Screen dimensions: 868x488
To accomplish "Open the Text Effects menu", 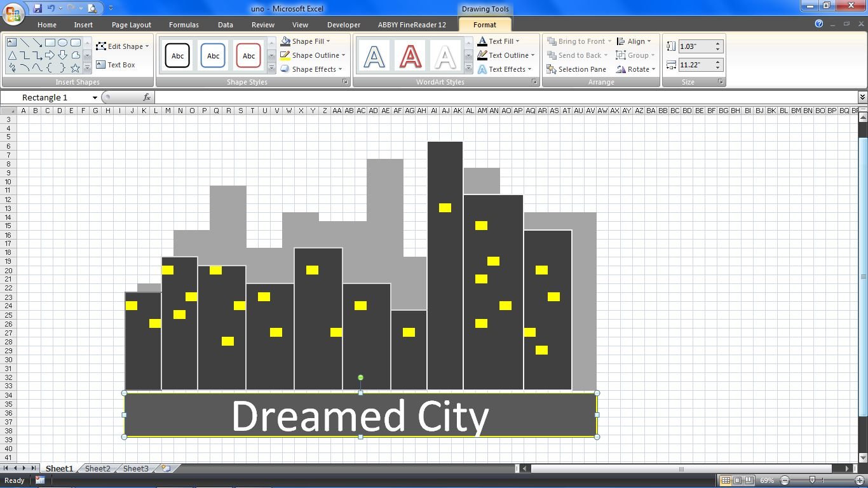I will pyautogui.click(x=506, y=69).
